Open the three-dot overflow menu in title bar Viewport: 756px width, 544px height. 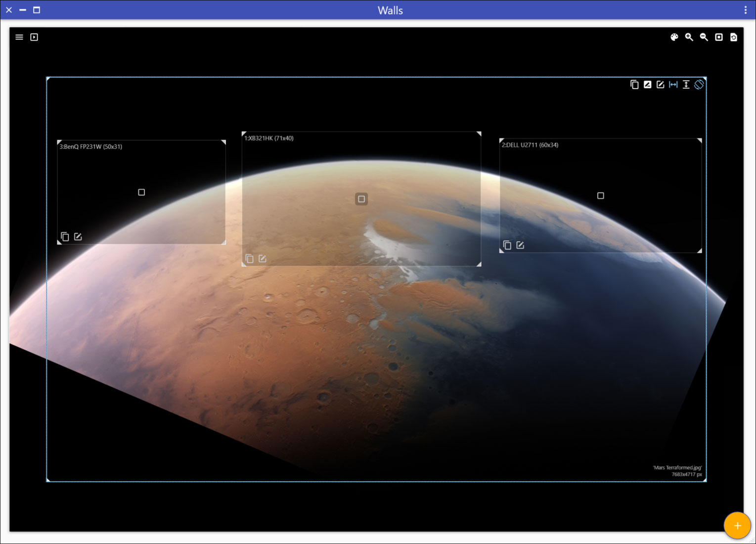(746, 10)
